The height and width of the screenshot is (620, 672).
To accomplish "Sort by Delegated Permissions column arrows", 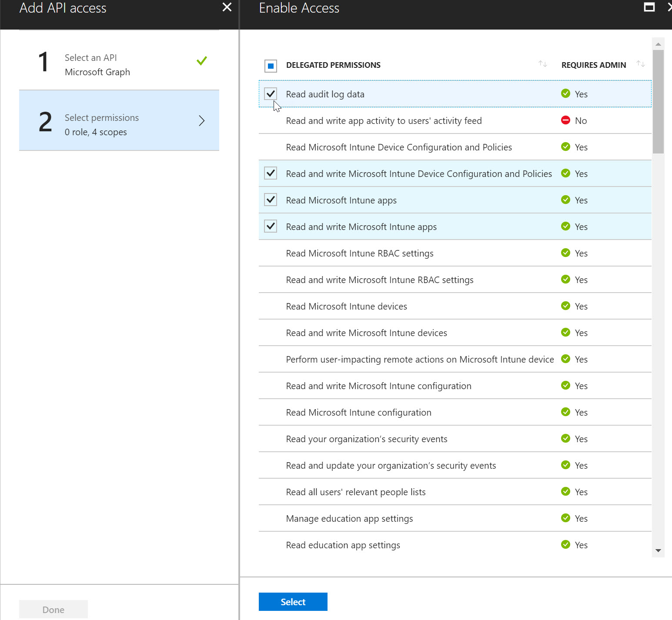I will (x=542, y=64).
